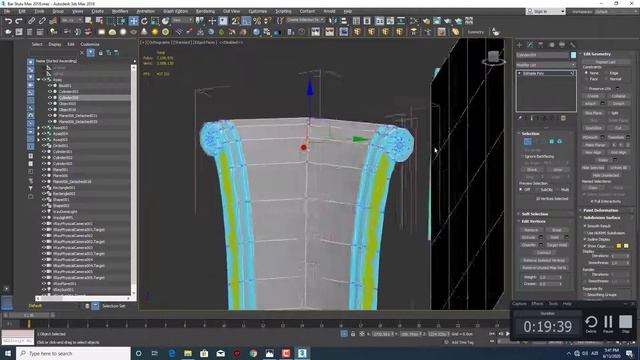
Task: Toggle the Show Cage checkbox
Action: pyautogui.click(x=585, y=246)
